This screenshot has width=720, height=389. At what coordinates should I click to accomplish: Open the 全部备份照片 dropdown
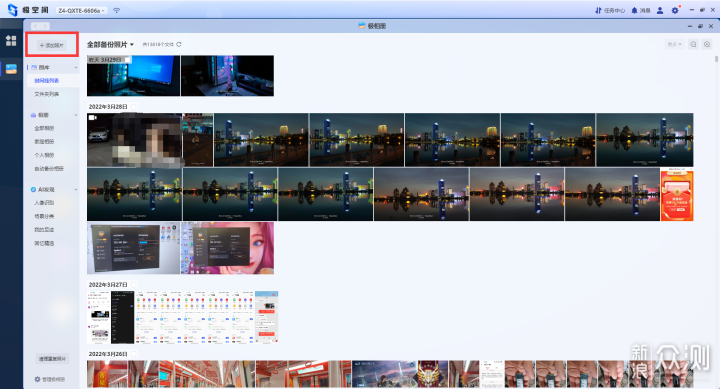point(110,45)
